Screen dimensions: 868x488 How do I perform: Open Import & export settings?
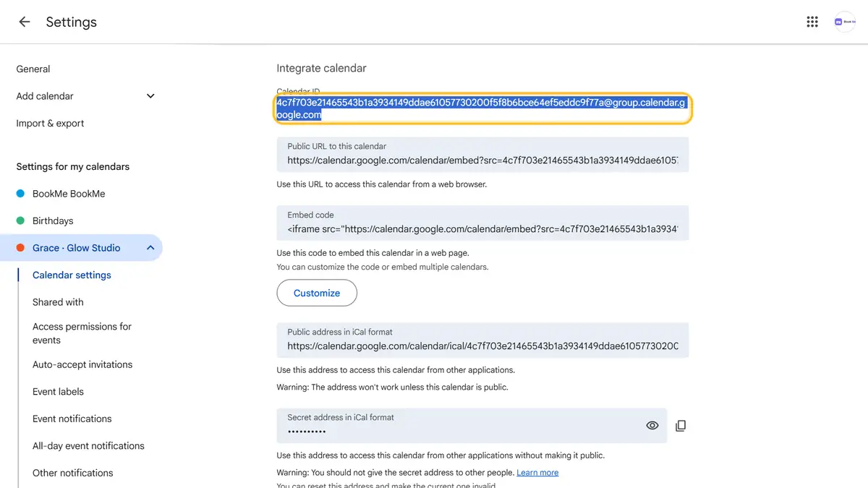pyautogui.click(x=50, y=124)
